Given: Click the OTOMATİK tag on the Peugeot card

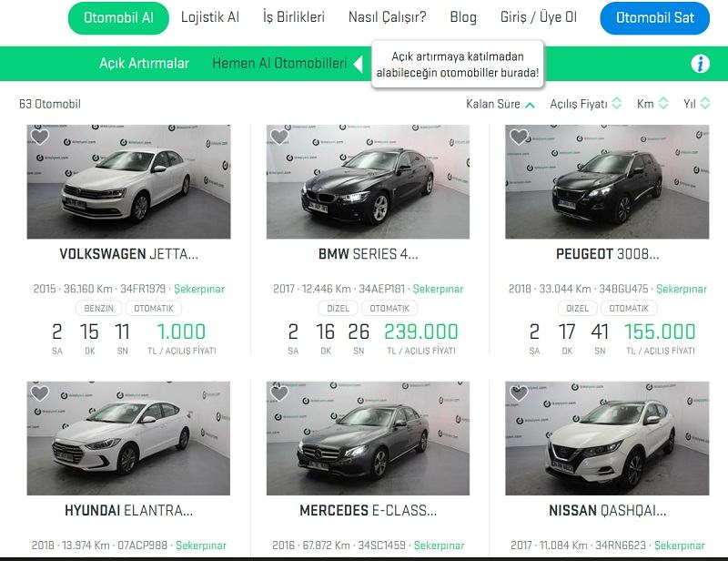Looking at the screenshot, I should pyautogui.click(x=629, y=308).
